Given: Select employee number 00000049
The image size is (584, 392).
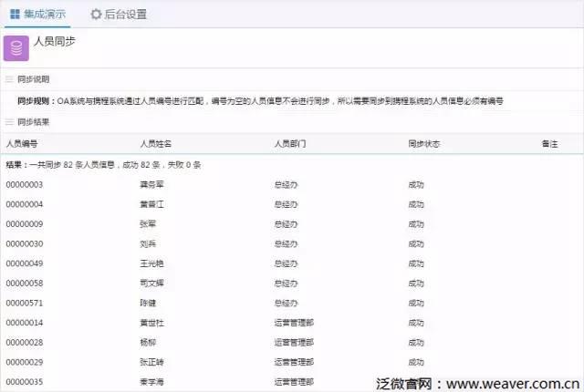Looking at the screenshot, I should (25, 263).
